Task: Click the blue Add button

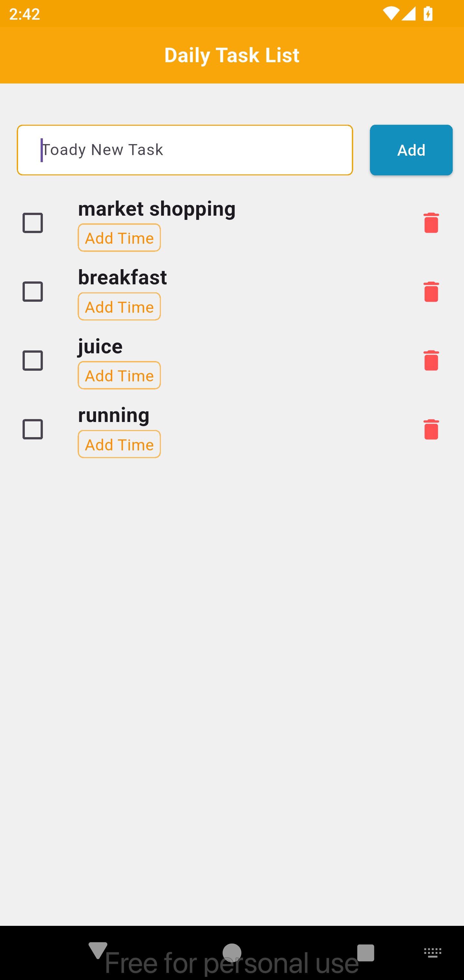Action: click(411, 150)
